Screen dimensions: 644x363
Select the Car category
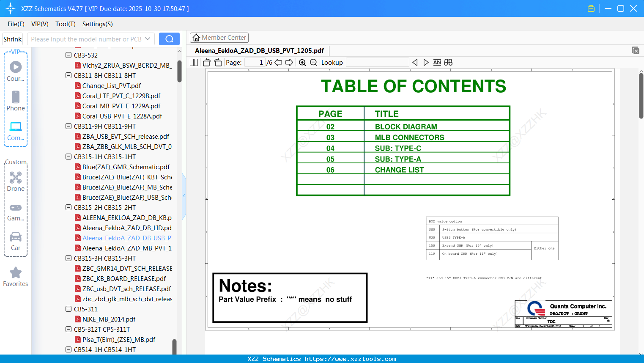[16, 241]
